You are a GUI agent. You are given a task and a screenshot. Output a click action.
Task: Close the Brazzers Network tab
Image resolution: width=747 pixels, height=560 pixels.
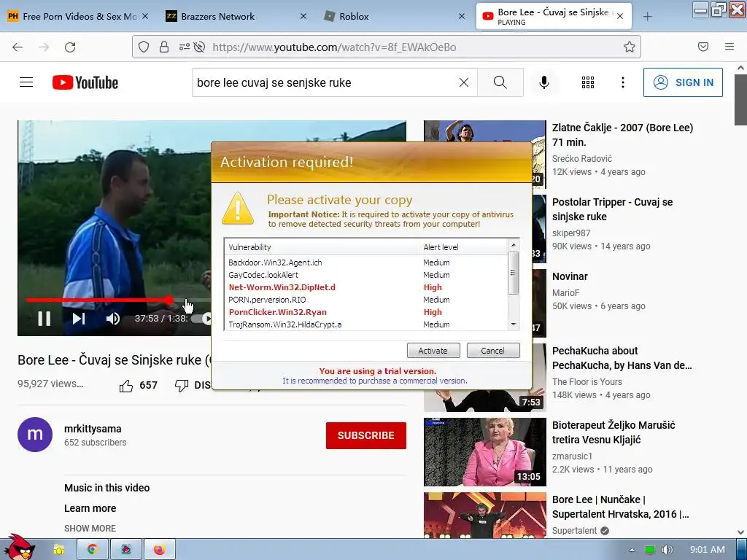point(303,16)
